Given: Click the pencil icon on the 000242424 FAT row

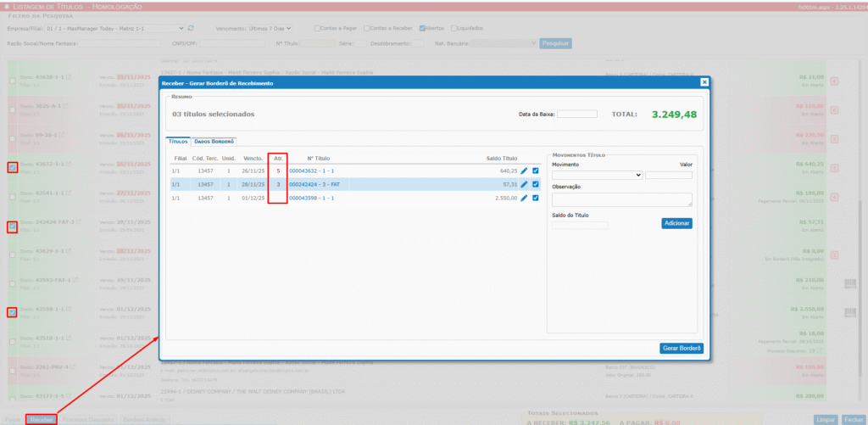Looking at the screenshot, I should 524,184.
